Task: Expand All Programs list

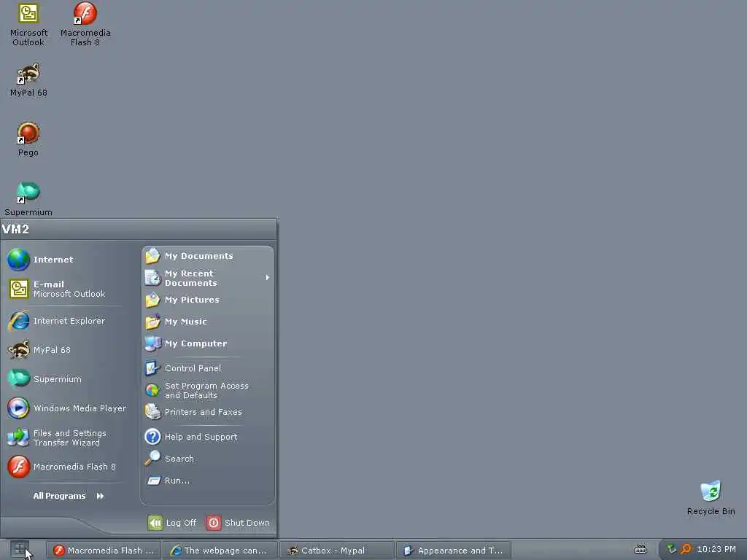Action: [69, 496]
